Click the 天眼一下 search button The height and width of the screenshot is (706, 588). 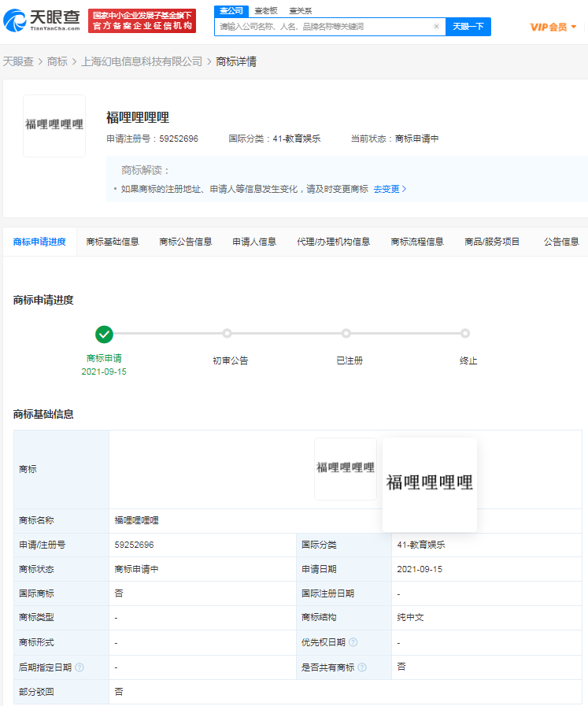pyautogui.click(x=468, y=27)
